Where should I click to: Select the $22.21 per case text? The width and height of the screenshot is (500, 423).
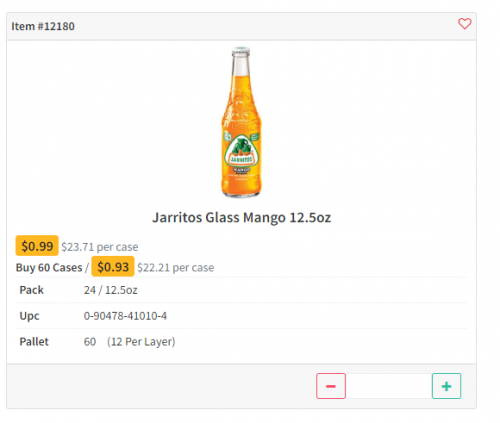[x=176, y=268]
